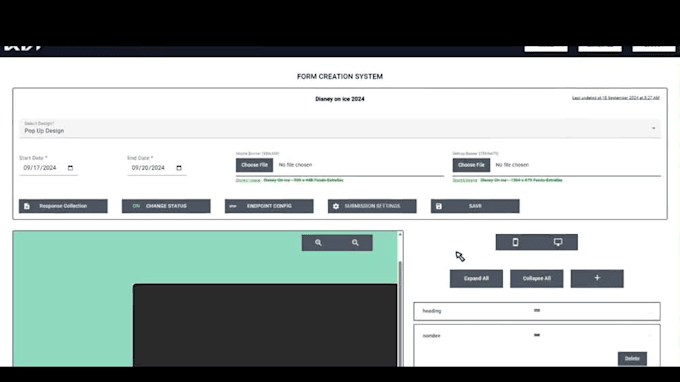Viewport: 680px width, 382px height.
Task: Click the Start Date input field
Action: (x=48, y=168)
